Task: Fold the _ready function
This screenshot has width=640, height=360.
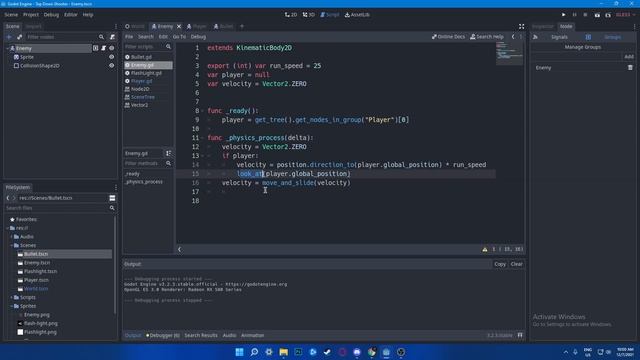Action: click(x=203, y=111)
